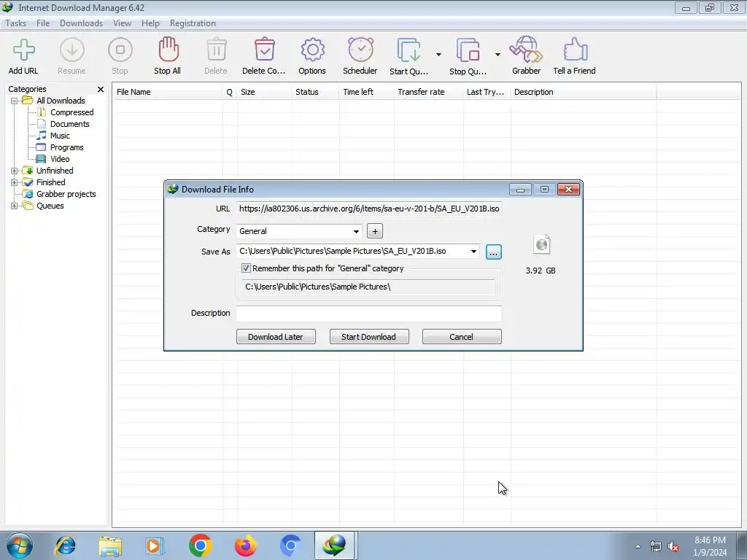Viewport: 747px width, 560px height.
Task: Click the ISO disc file icon
Action: click(542, 245)
